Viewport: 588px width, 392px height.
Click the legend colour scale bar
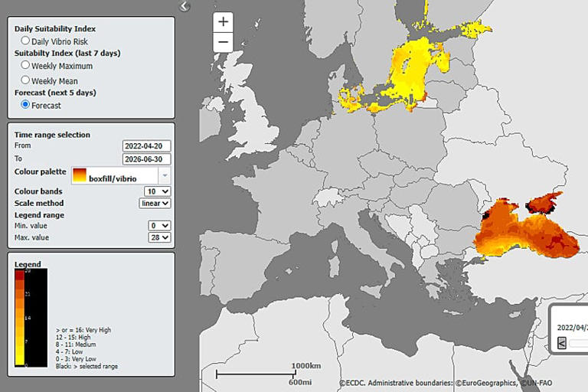point(19,318)
